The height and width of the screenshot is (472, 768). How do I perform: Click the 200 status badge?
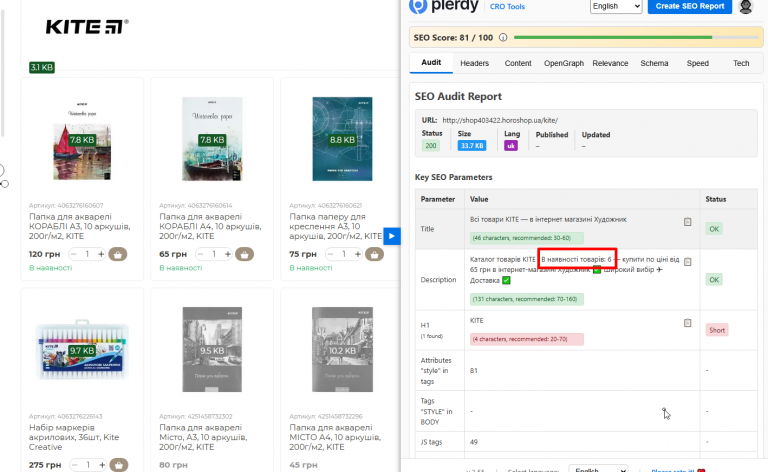[x=431, y=145]
